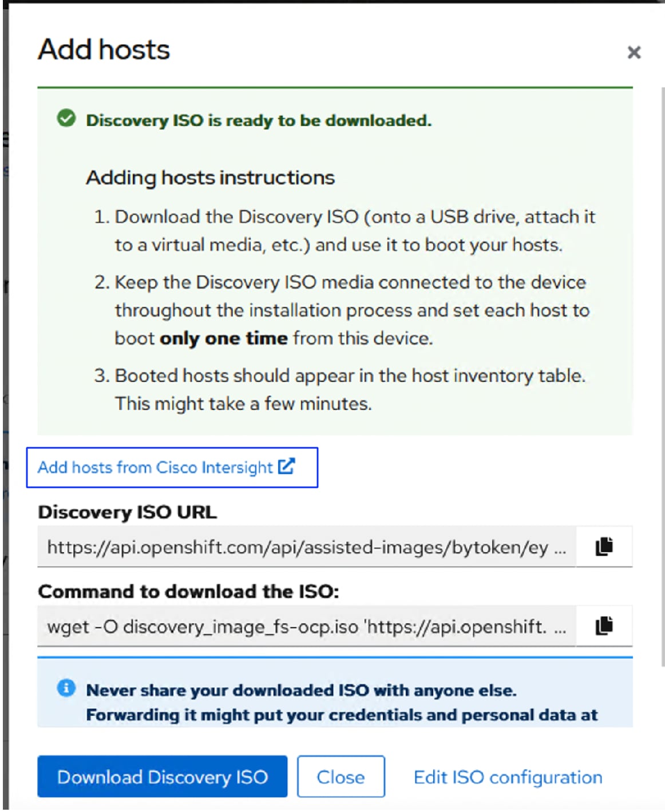Click the Close button

click(x=341, y=777)
